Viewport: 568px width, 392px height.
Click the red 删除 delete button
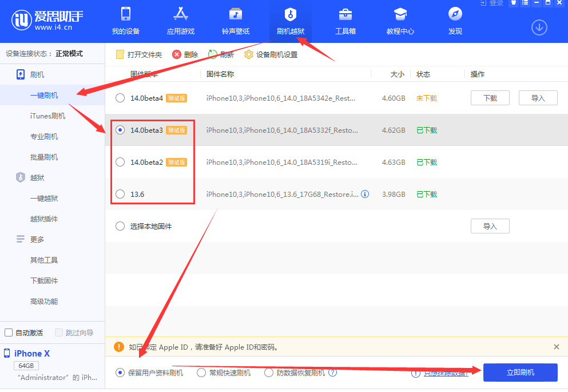(x=185, y=55)
